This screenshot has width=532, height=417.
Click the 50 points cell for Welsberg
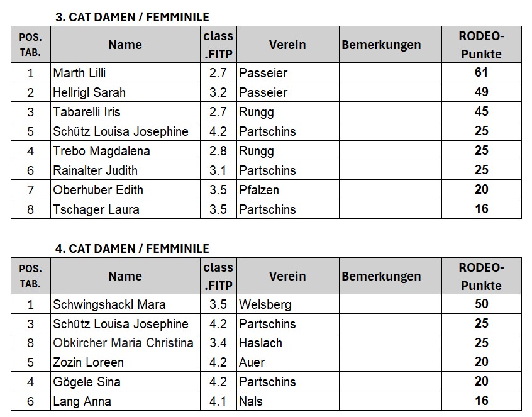[x=482, y=304]
